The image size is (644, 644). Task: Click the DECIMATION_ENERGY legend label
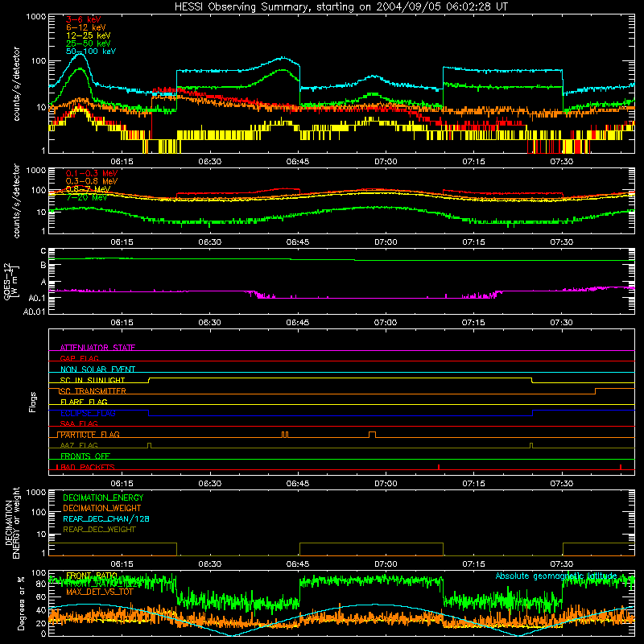(x=103, y=497)
